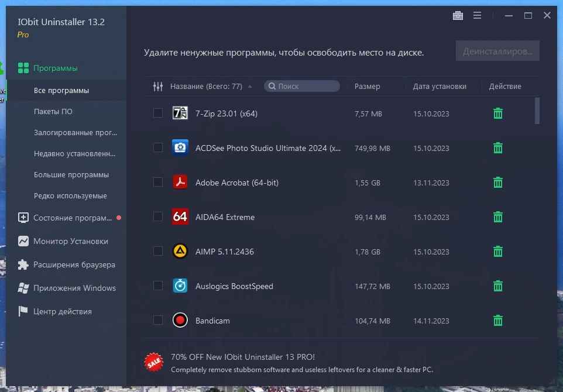Select the AIDA64 Extreme program name
Image resolution: width=563 pixels, height=392 pixels.
(x=225, y=217)
